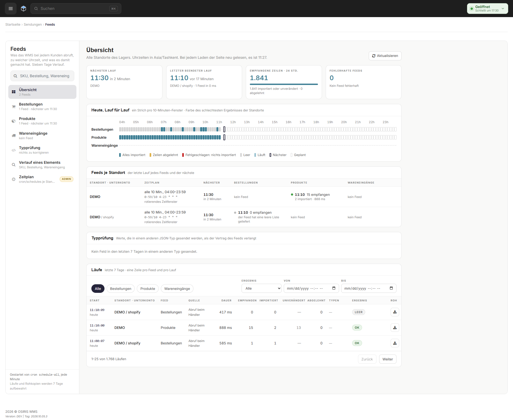Click the ADMIN badge next to Zeitplan
This screenshot has width=513, height=420.
(67, 179)
